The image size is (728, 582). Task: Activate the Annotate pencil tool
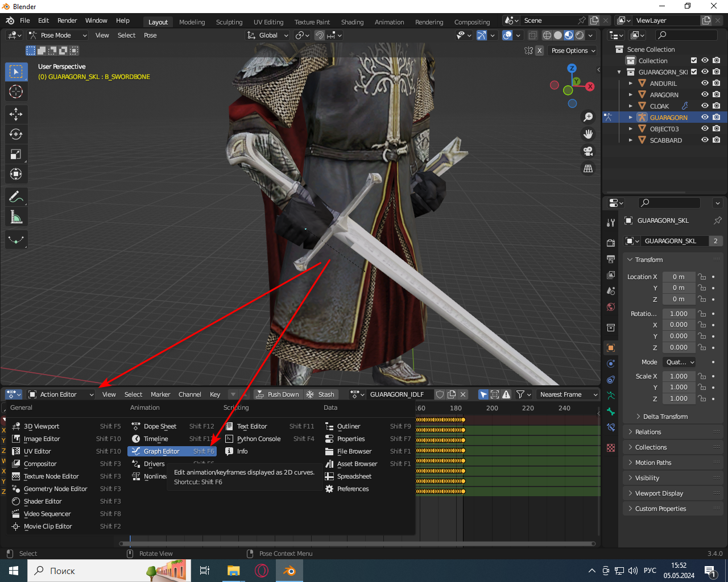coord(16,197)
